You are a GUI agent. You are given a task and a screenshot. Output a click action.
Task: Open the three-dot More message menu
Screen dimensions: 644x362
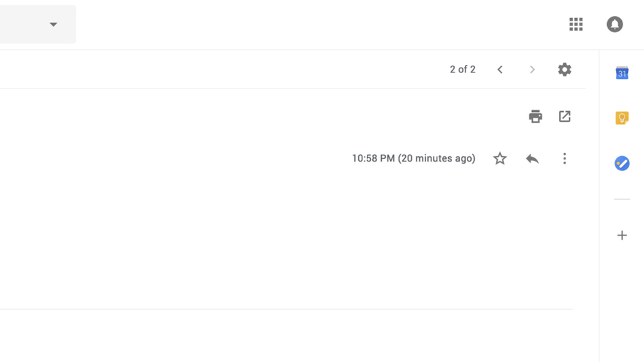[x=565, y=158]
